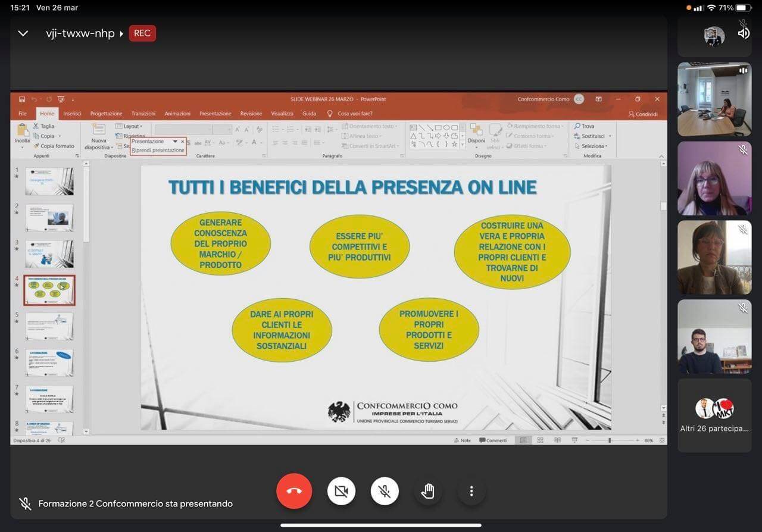Toggle the microphone mute button
Viewport: 762px width, 532px height.
click(385, 491)
